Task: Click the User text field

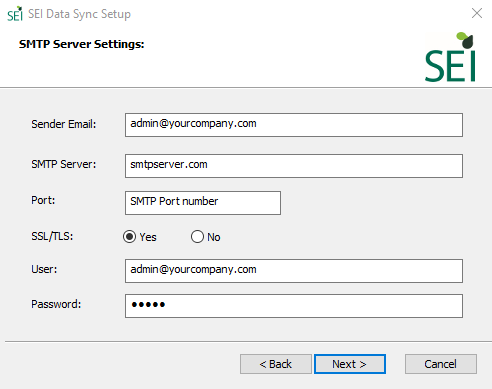Action: [x=294, y=271]
